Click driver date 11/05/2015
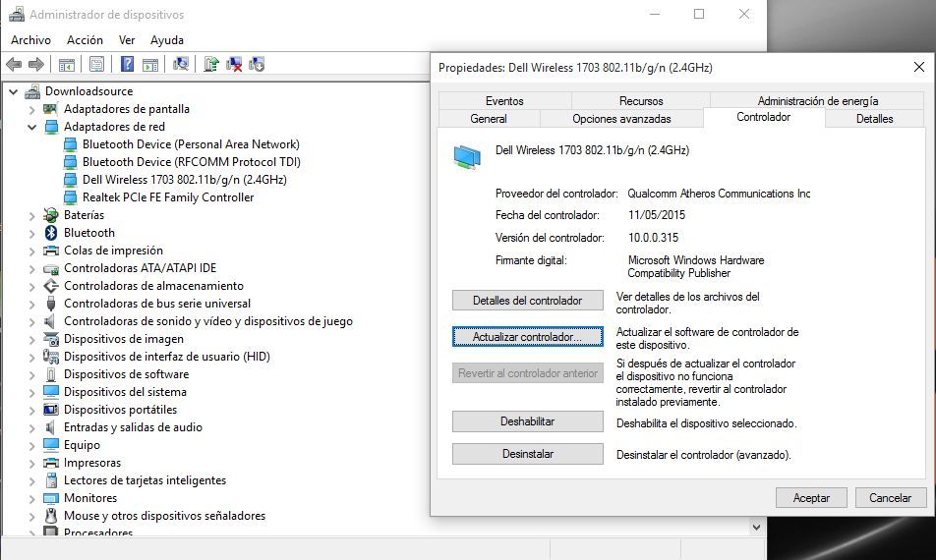The image size is (936, 560). (657, 215)
